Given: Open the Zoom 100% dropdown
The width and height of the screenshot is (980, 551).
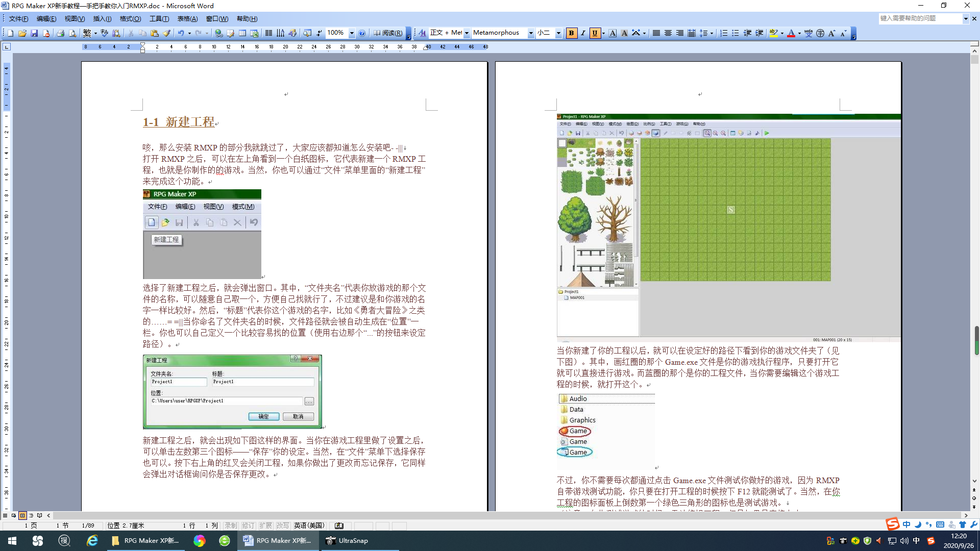Looking at the screenshot, I should (x=352, y=33).
